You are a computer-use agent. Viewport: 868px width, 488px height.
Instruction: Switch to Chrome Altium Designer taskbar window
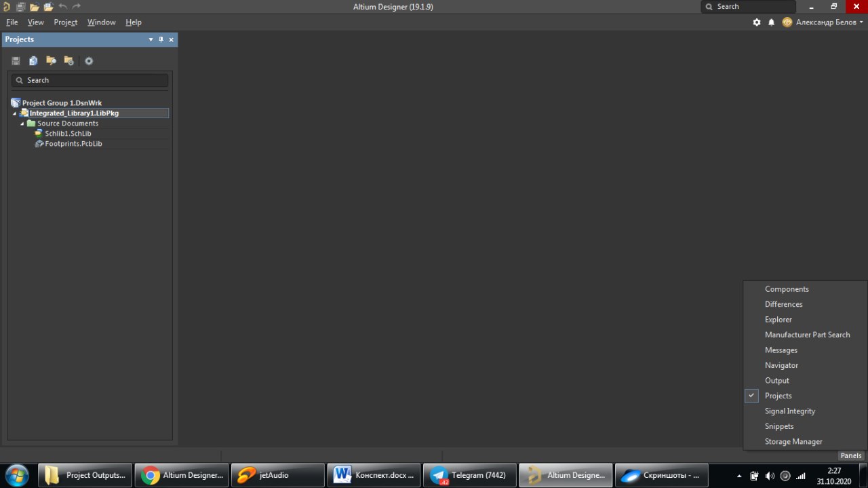pyautogui.click(x=181, y=475)
